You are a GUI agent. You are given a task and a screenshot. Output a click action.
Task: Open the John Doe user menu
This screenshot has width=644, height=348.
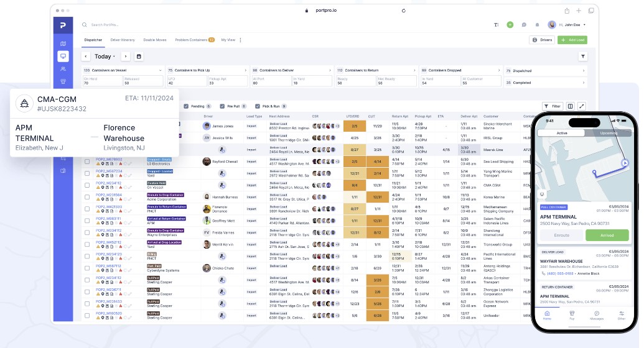click(x=567, y=25)
